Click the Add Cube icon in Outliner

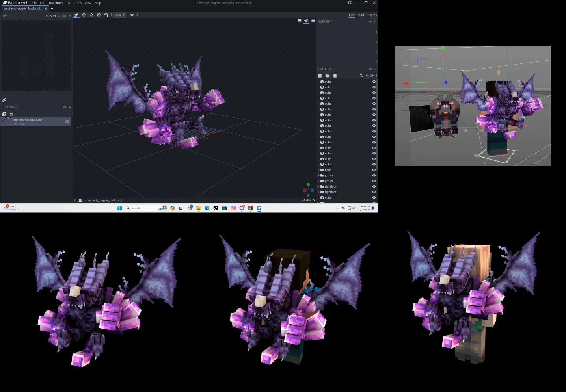(320, 76)
